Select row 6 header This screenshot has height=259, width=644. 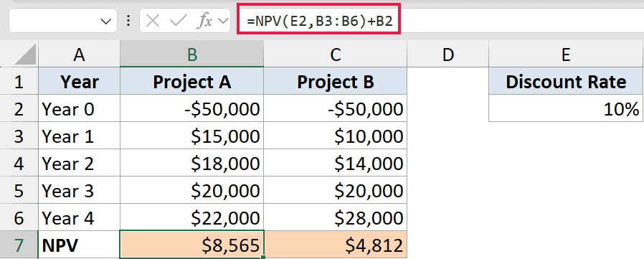[x=19, y=218]
